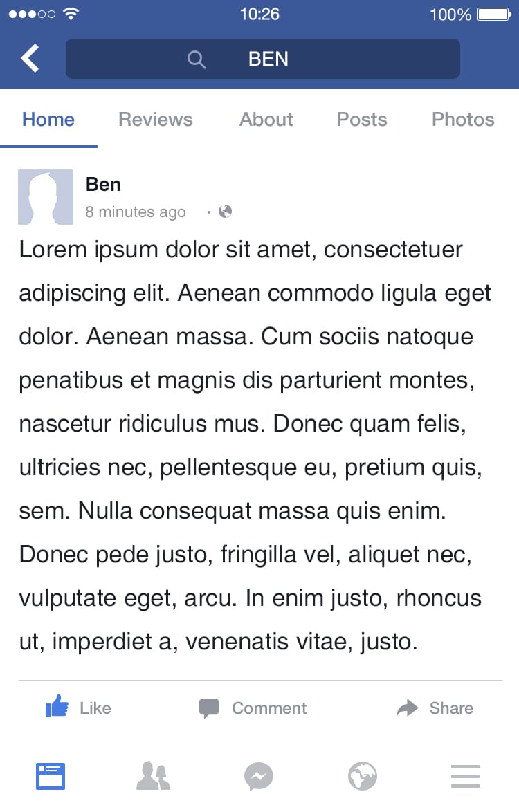Open the Photos tab
Image resolution: width=519 pixels, height=812 pixels.
[x=463, y=120]
